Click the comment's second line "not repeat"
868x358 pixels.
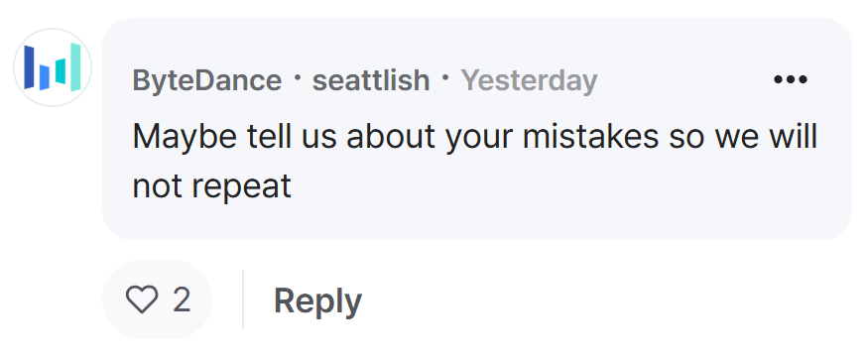click(x=211, y=185)
